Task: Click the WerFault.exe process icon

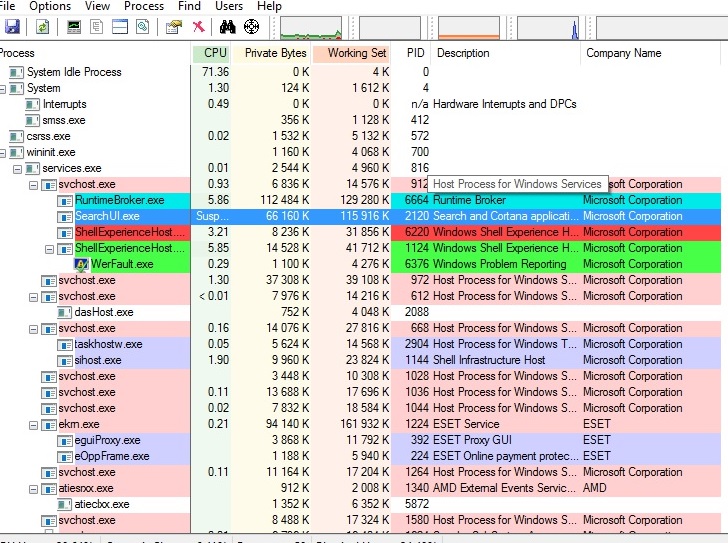Action: pyautogui.click(x=82, y=264)
